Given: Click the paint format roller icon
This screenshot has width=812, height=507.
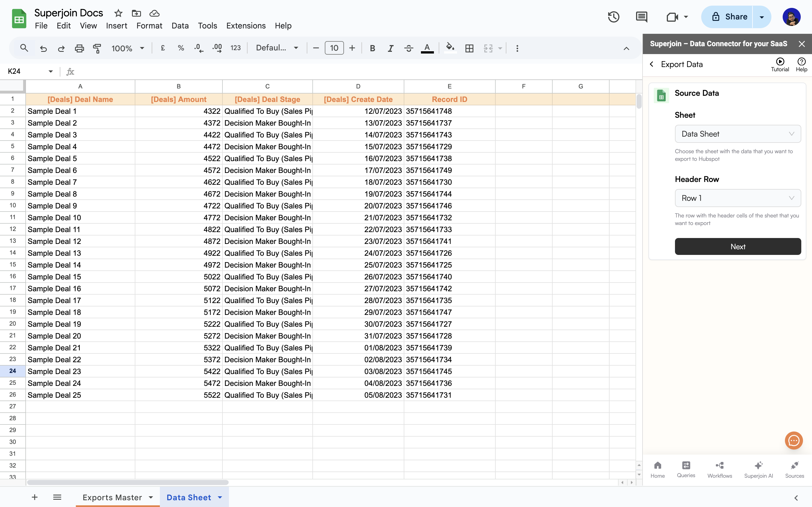Looking at the screenshot, I should pyautogui.click(x=97, y=48).
